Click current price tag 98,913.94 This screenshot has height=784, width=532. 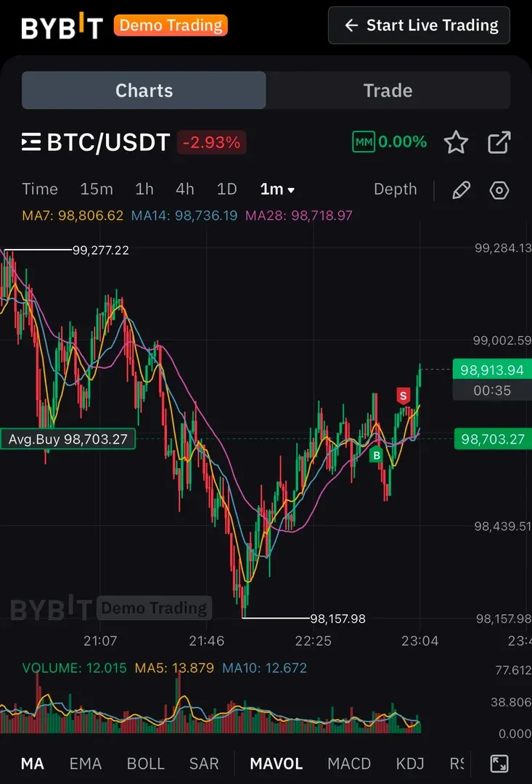tap(492, 370)
